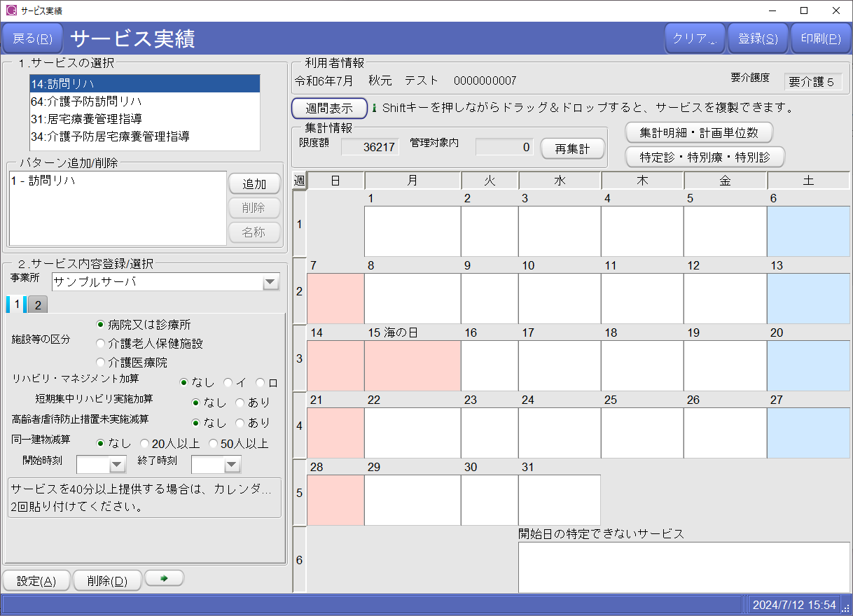
Task: Select 介護老人保健施設 radio button
Action: [101, 344]
